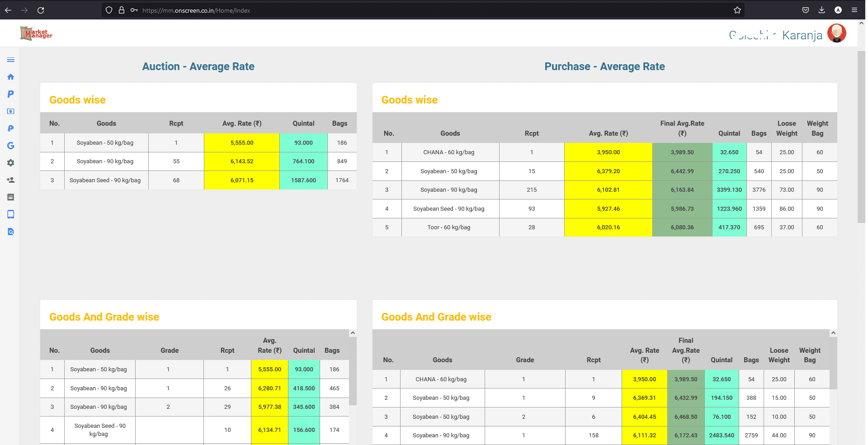Open the bold P icon in sidebar
This screenshot has width=868, height=445.
[x=11, y=94]
